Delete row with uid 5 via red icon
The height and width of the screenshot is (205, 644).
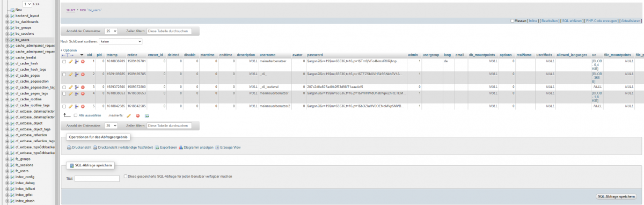pyautogui.click(x=83, y=106)
